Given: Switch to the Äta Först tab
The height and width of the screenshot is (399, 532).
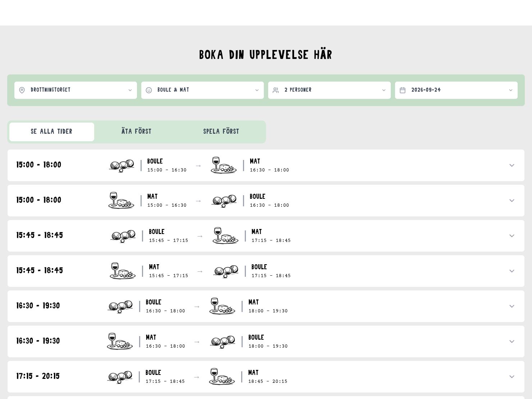Looking at the screenshot, I should pos(137,132).
